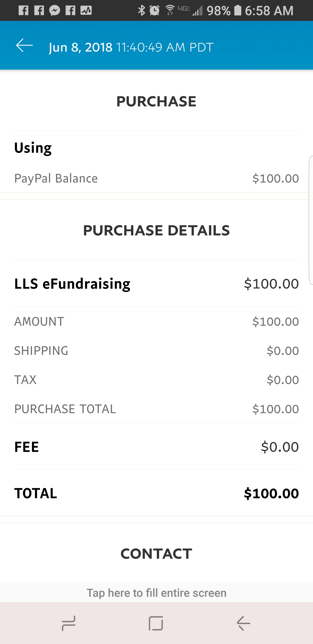Tap the 6:58 AM status bar clock
313x644 pixels.
click(269, 10)
